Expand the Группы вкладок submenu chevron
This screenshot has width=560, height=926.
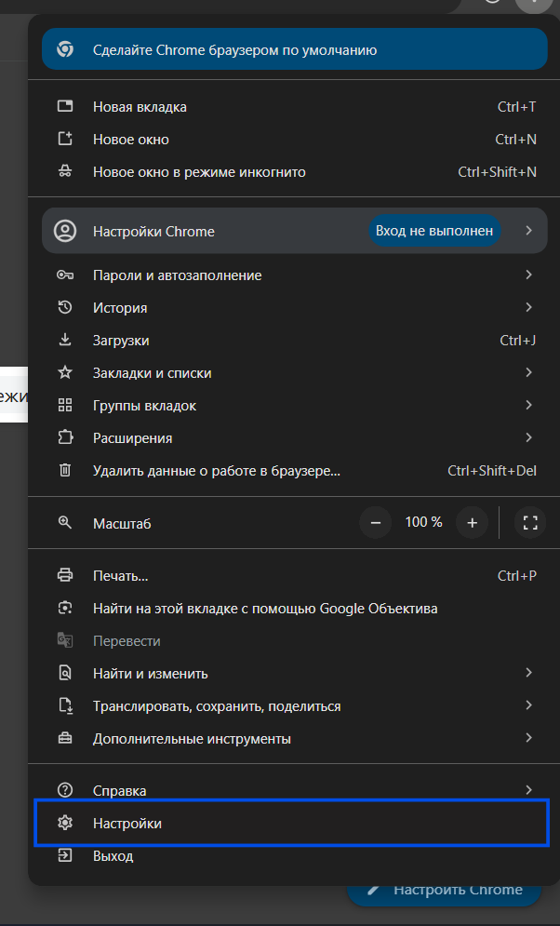pos(528,406)
